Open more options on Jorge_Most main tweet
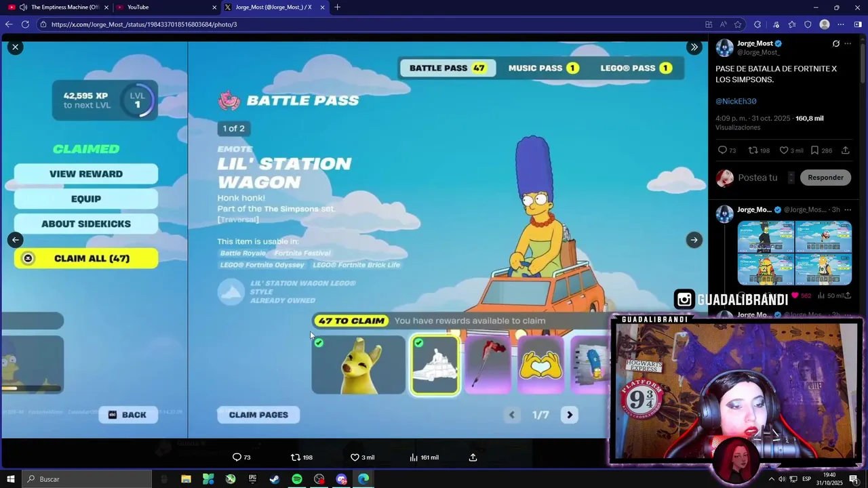 point(847,43)
